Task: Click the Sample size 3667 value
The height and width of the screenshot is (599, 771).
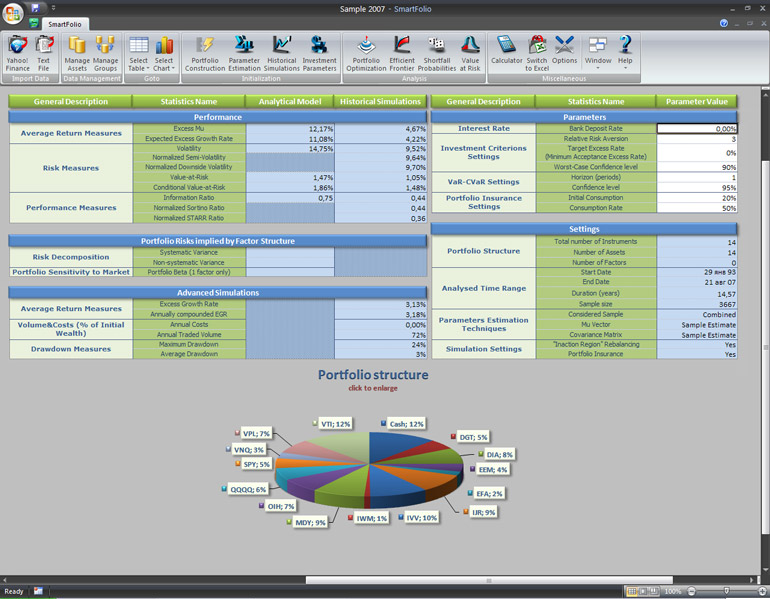Action: point(697,304)
